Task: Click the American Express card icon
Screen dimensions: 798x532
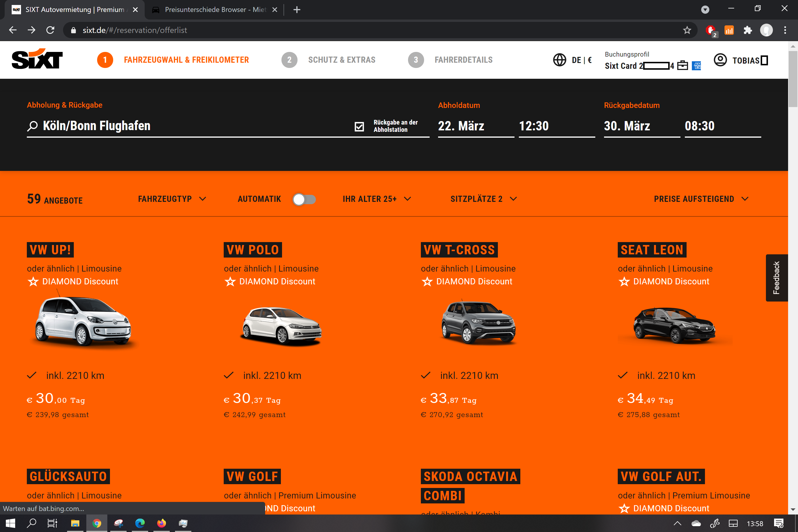Action: 696,66
